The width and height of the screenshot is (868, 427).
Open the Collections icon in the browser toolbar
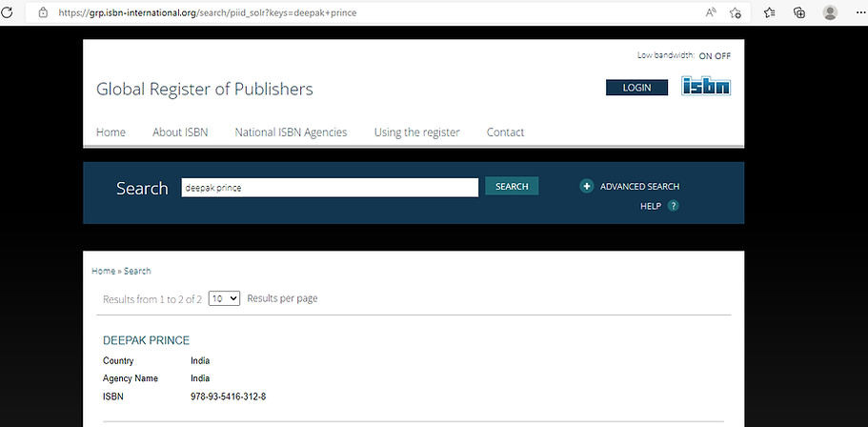click(x=799, y=12)
